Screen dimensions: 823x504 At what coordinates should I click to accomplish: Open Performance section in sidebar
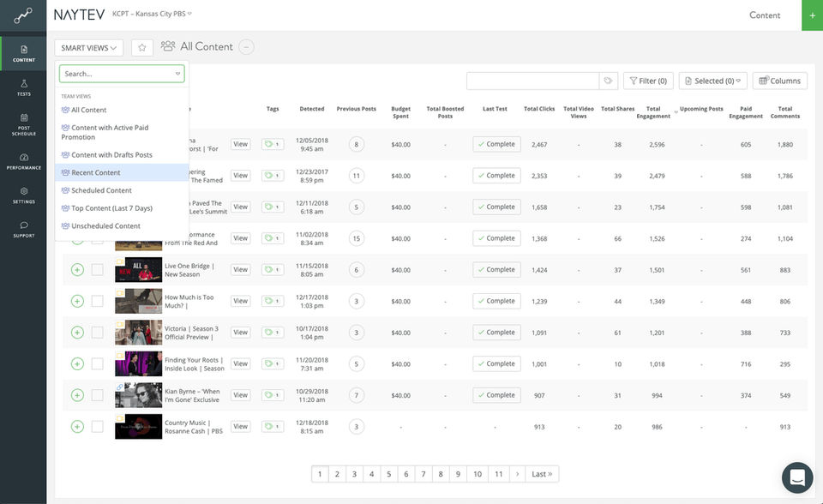[24, 161]
